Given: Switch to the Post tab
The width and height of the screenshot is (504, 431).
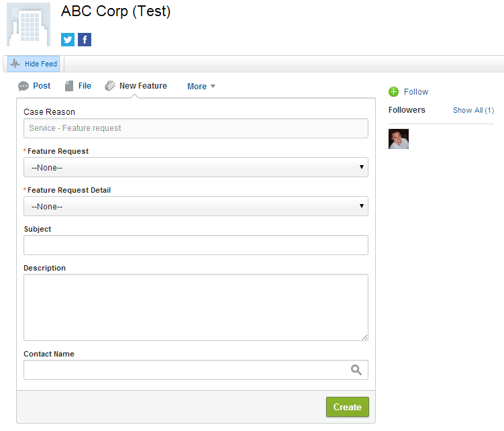Looking at the screenshot, I should coord(42,86).
